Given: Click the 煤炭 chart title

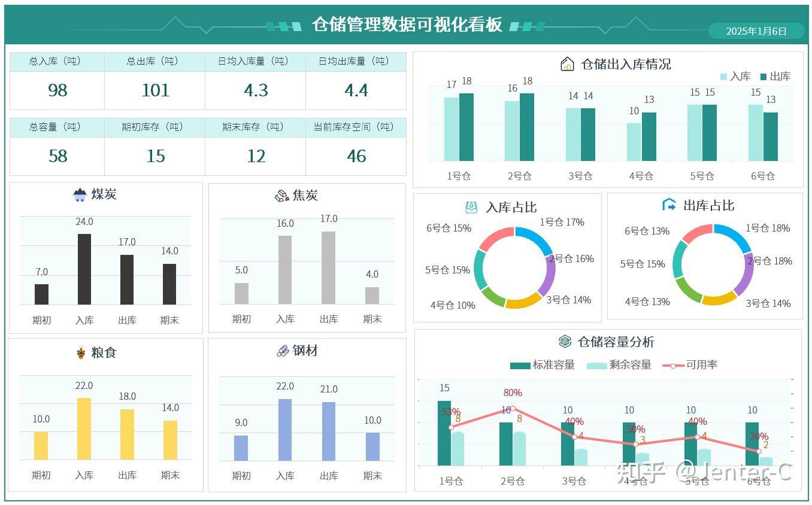Looking at the screenshot, I should [x=104, y=194].
